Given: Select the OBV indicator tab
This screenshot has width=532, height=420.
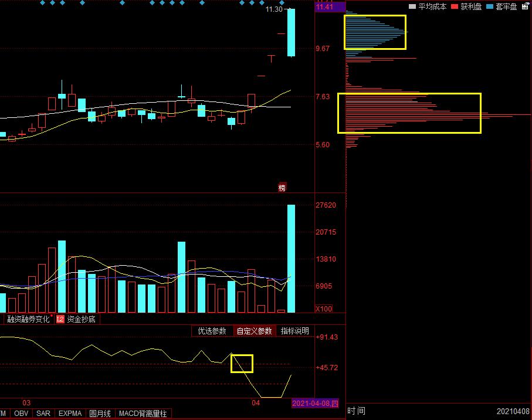Looking at the screenshot, I should coord(21,413).
